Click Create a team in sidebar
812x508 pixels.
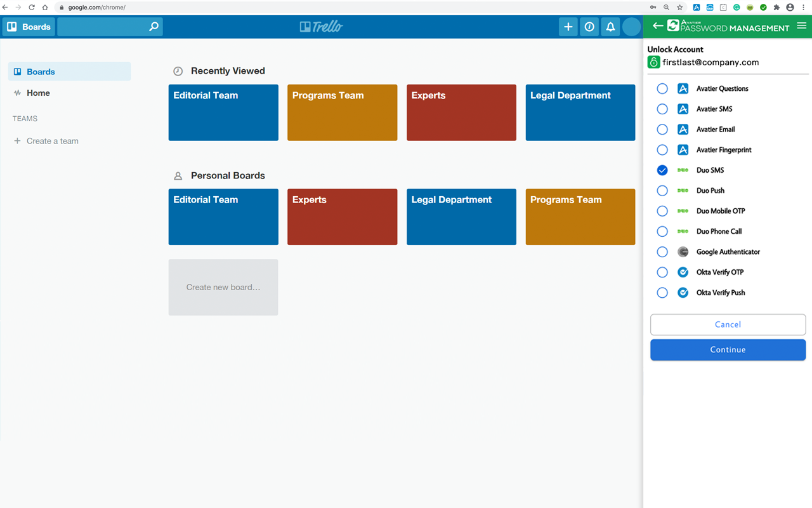46,141
